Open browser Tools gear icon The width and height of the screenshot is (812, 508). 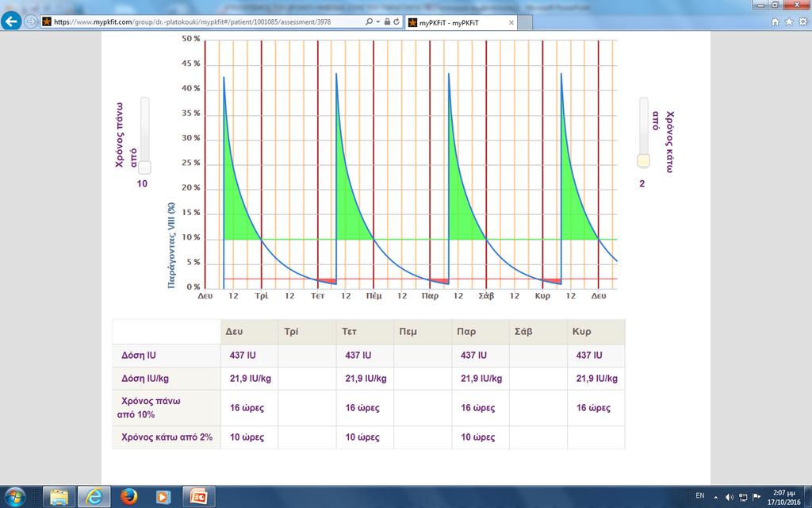coord(802,21)
